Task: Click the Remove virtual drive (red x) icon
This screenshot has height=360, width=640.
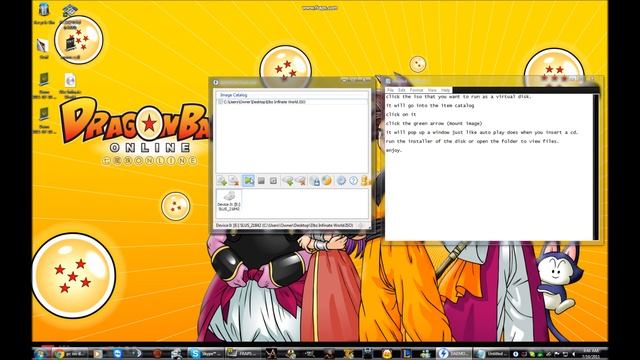Action: point(301,180)
